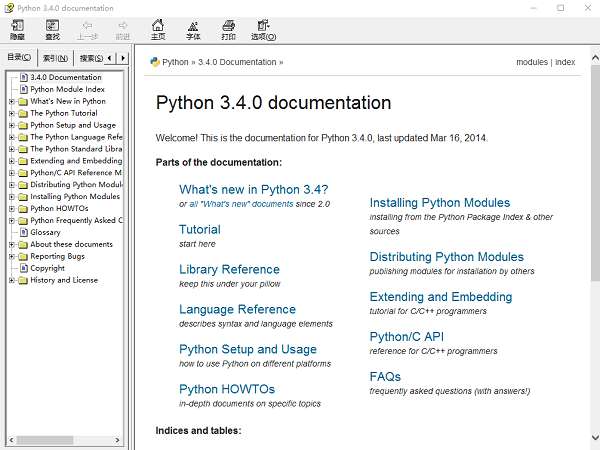The width and height of the screenshot is (600, 450).
Task: Click the modules link in page header
Action: point(532,62)
